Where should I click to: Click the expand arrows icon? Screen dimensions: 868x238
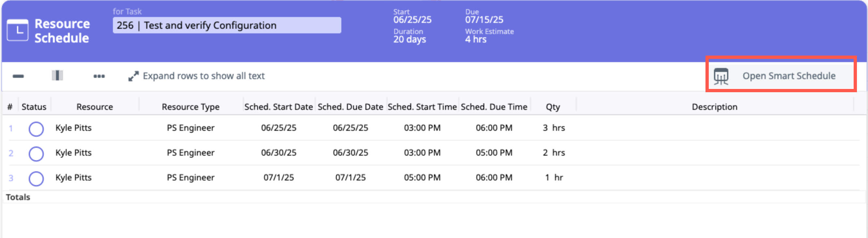[x=133, y=76]
